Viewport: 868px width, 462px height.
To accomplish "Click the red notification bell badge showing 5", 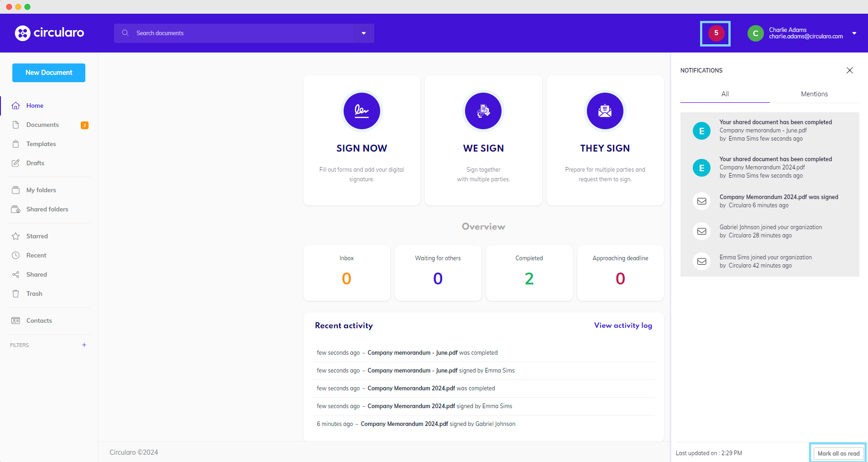I will [716, 33].
